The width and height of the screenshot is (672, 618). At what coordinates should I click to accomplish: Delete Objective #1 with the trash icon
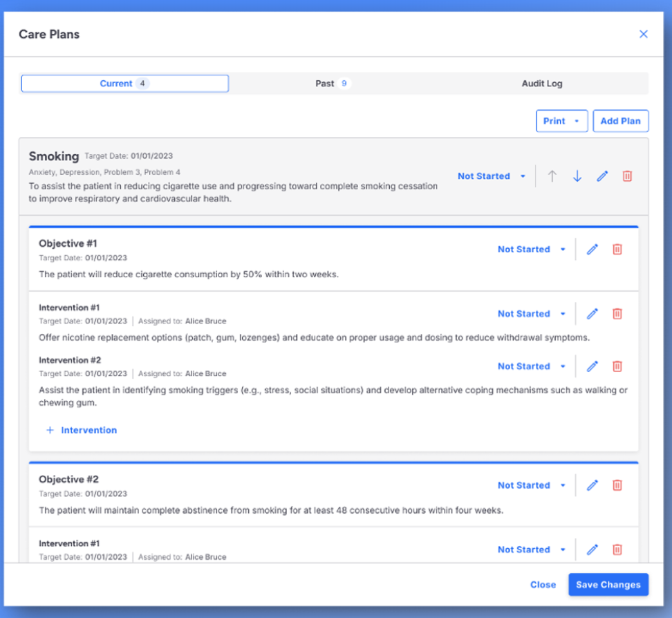[x=617, y=250]
